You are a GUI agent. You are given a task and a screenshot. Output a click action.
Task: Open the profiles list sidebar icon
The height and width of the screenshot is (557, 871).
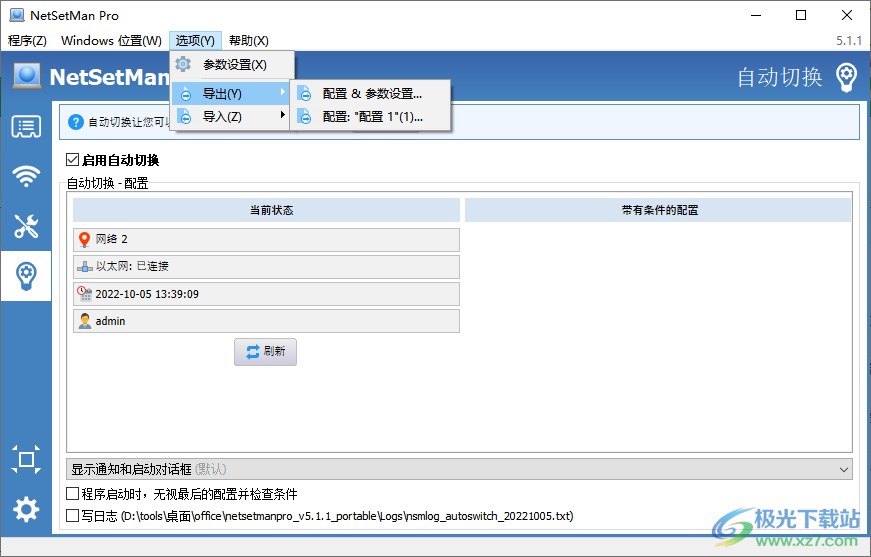click(26, 127)
